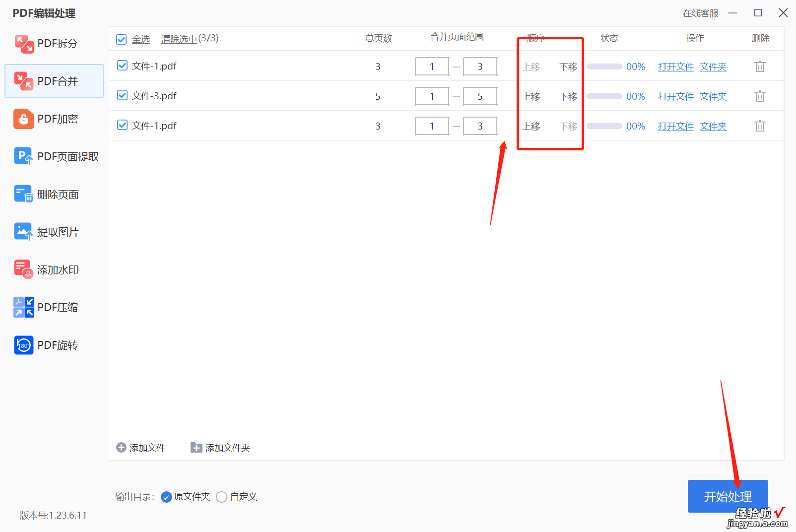Image resolution: width=796 pixels, height=532 pixels.
Task: Click end page field of first row
Action: coord(480,66)
